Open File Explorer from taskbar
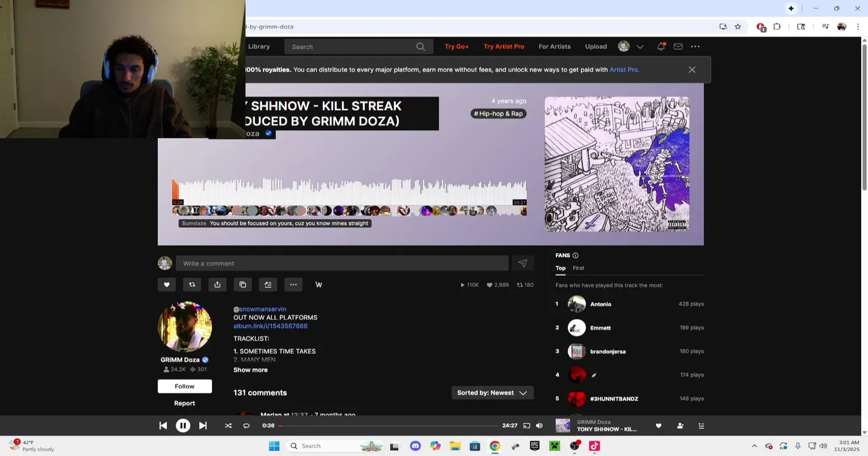Viewport: 868px width, 456px height. click(x=455, y=446)
